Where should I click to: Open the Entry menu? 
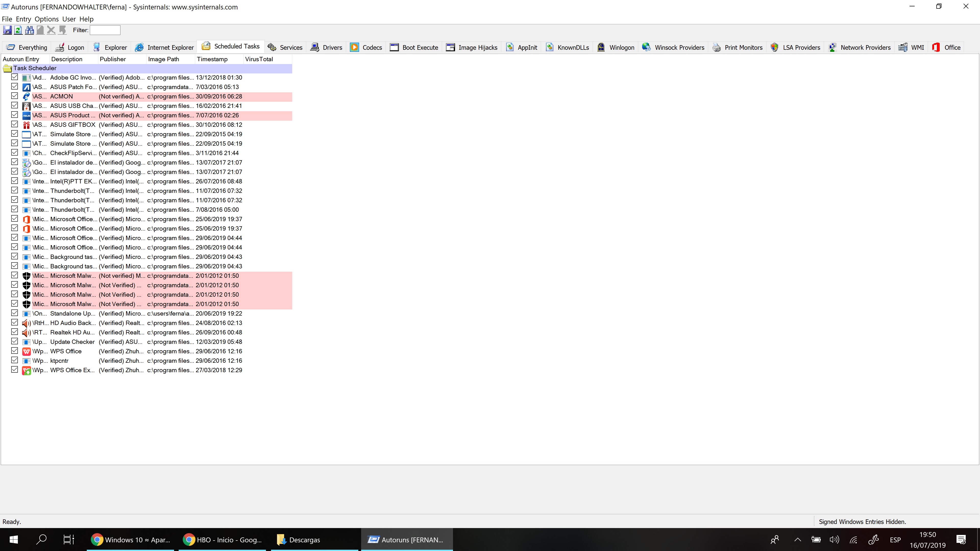tap(23, 19)
